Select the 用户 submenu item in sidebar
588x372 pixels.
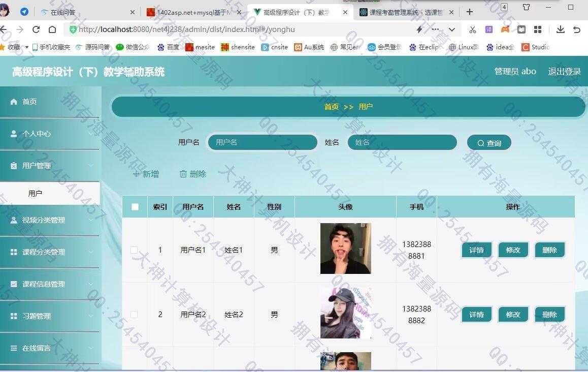(x=50, y=193)
